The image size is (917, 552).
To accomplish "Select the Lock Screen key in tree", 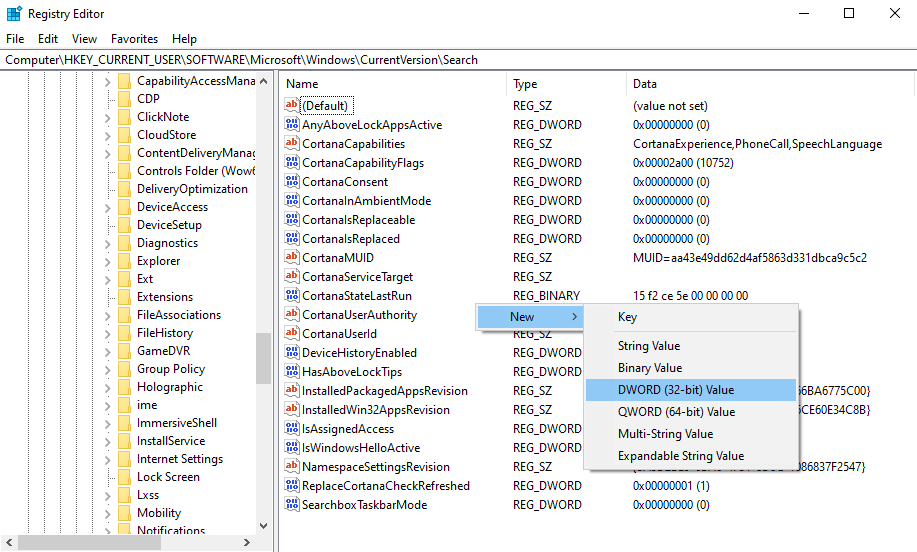I will pos(168,477).
